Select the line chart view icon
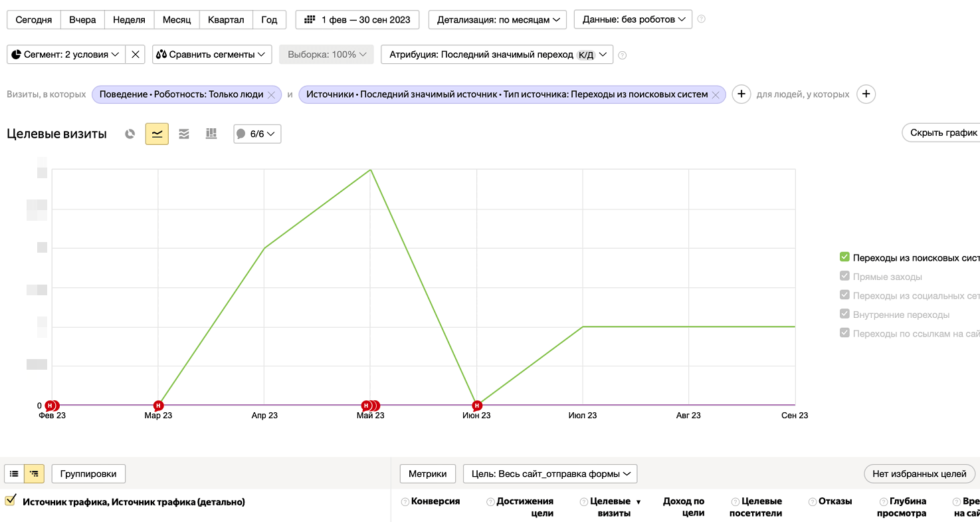The image size is (980, 522). [x=157, y=134]
